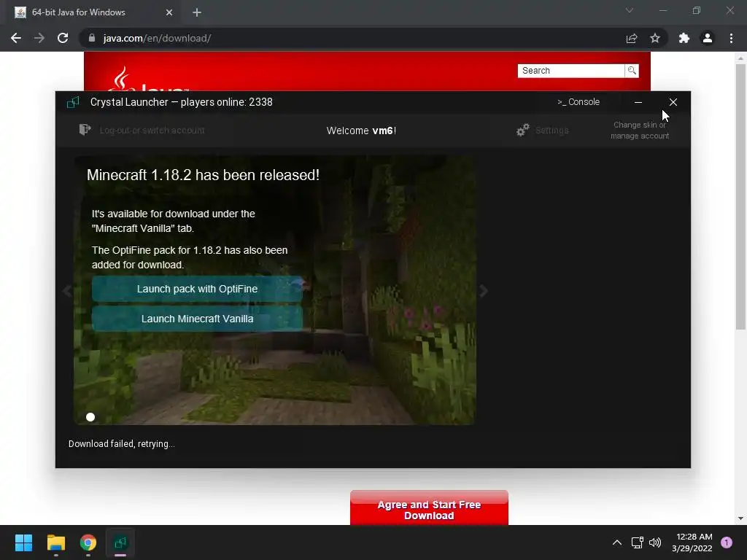Launch pack with OptiFine

197,289
